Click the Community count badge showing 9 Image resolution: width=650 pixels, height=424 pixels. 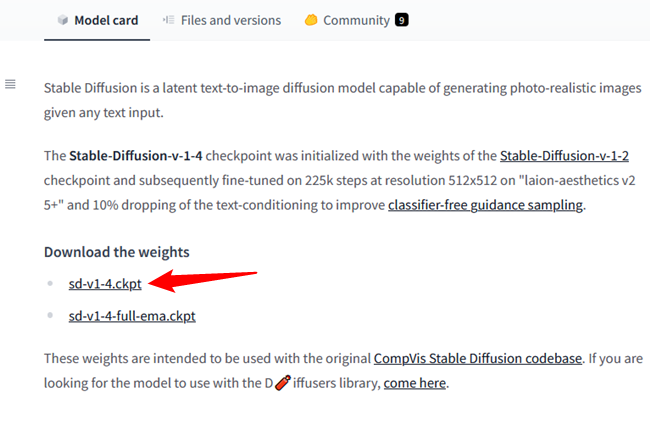point(402,20)
